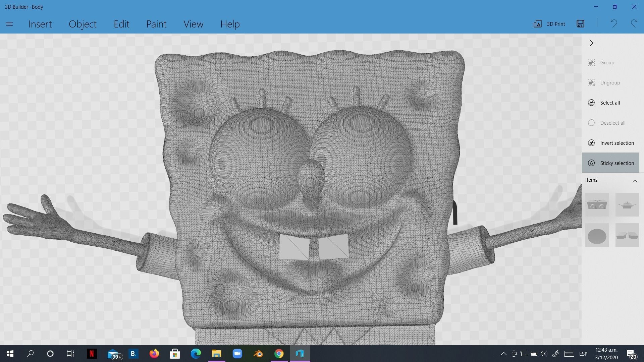Open the View menu
The width and height of the screenshot is (644, 362).
193,24
